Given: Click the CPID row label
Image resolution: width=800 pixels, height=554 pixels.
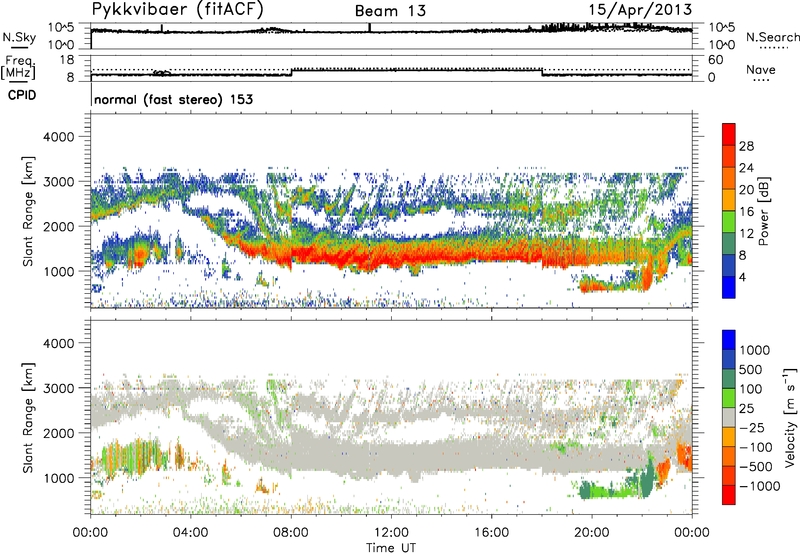Looking at the screenshot, I should [x=22, y=95].
